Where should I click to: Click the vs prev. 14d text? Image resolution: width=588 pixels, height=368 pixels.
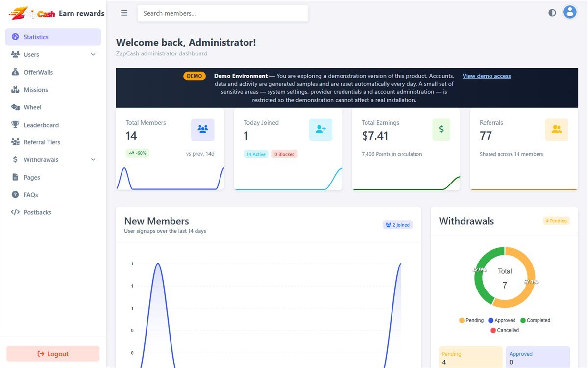pyautogui.click(x=200, y=154)
